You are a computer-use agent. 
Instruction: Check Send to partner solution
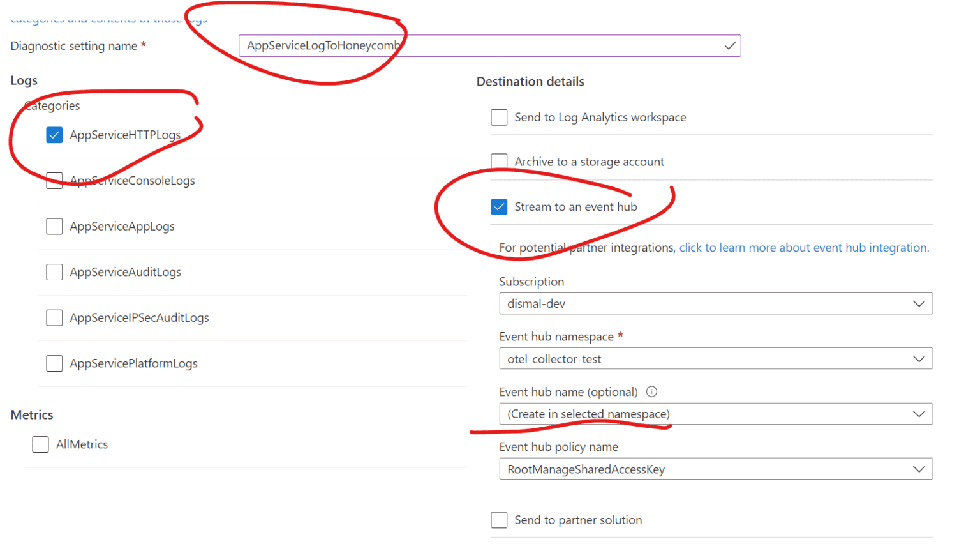[499, 520]
